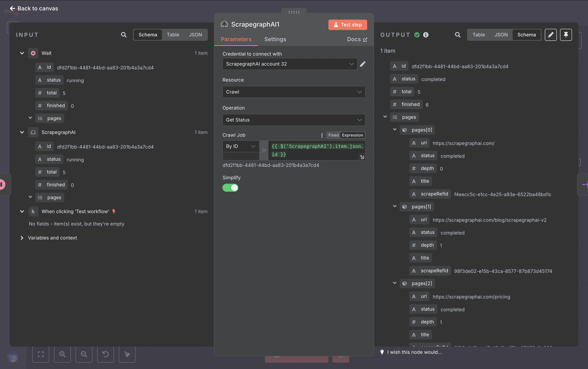Collapse the Wait node in Input
This screenshot has height=369, width=588.
click(x=22, y=53)
